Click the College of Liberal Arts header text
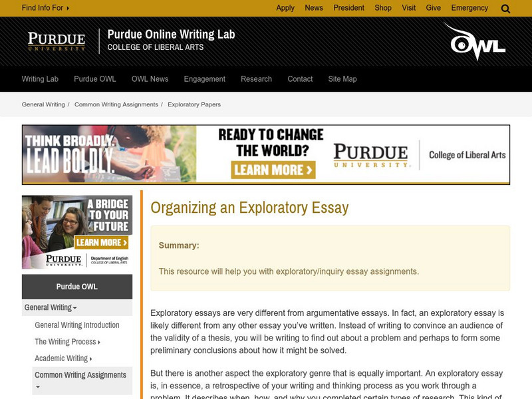532x399 pixels. [156, 47]
